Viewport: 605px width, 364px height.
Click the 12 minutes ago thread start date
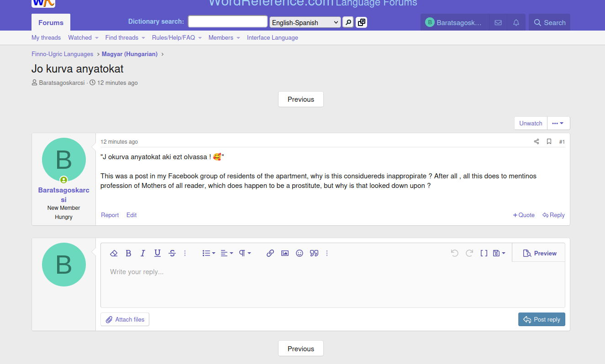click(117, 83)
